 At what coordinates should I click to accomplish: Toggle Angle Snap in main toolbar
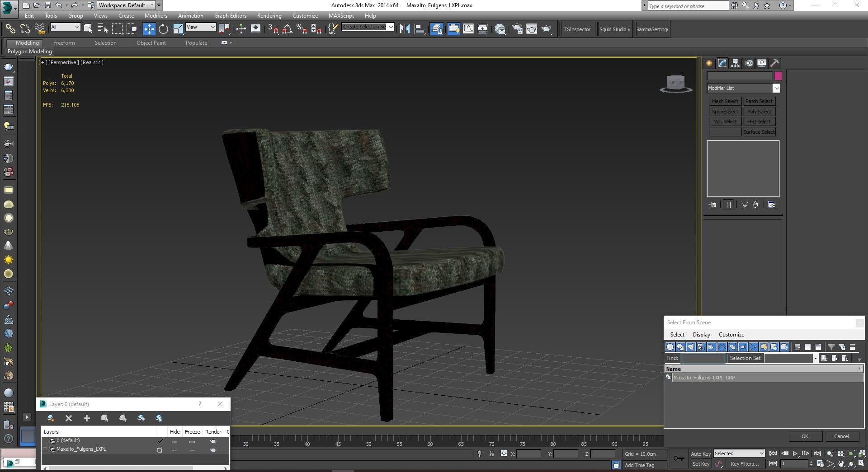click(287, 29)
